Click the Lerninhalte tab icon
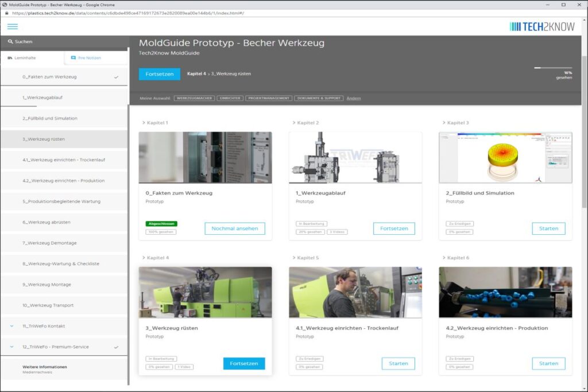 pyautogui.click(x=10, y=58)
